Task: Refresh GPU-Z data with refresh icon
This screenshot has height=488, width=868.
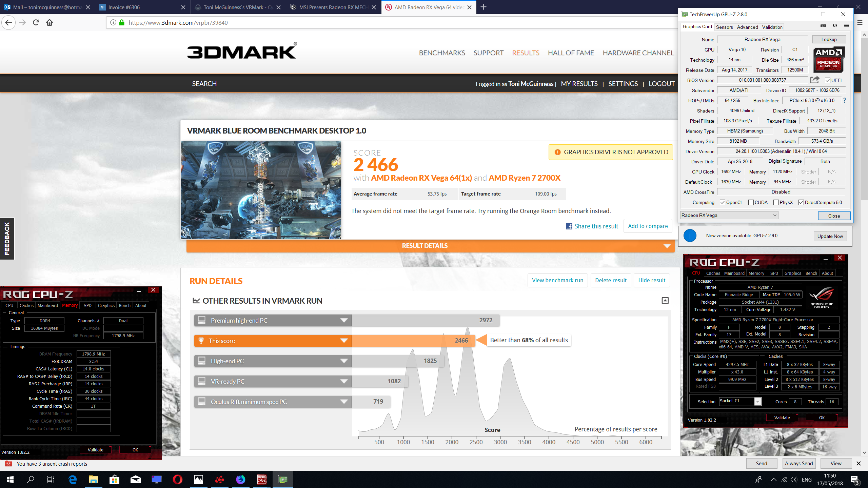Action: coord(835,26)
